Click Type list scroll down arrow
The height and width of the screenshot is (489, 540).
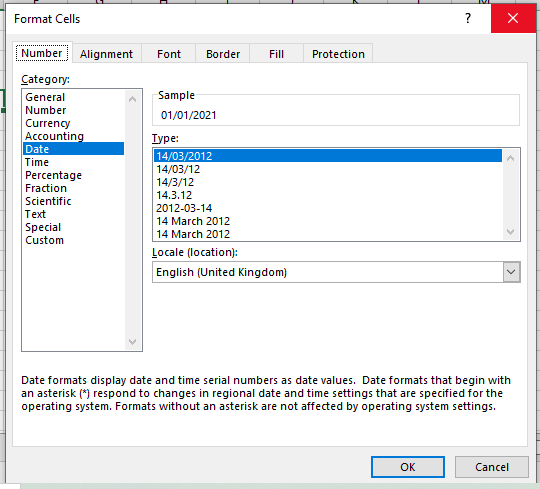click(x=511, y=231)
